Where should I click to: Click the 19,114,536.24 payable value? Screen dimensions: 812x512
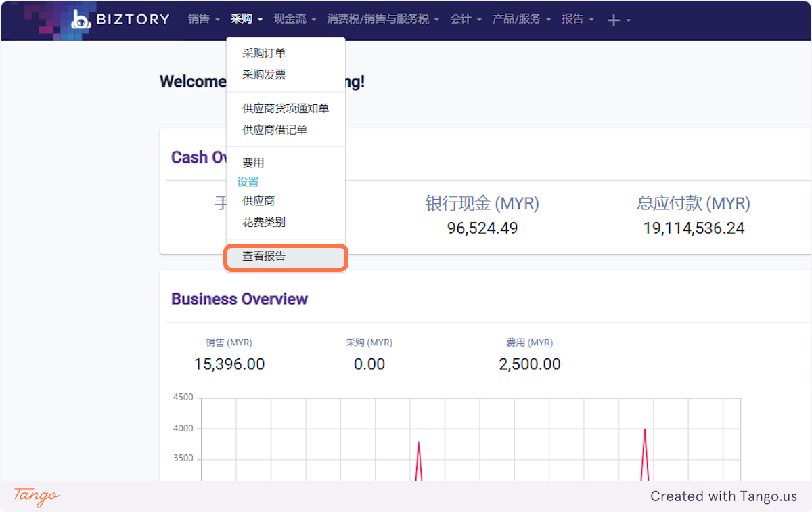pyautogui.click(x=694, y=228)
